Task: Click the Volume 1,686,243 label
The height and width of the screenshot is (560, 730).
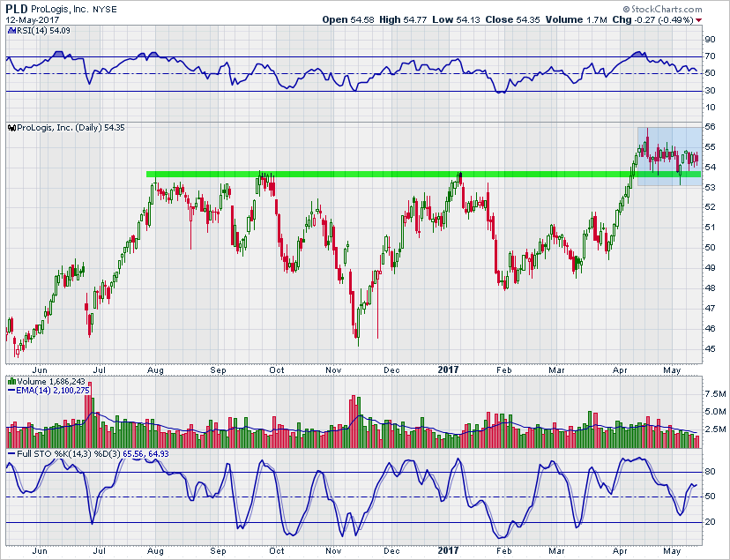Action: tap(51, 381)
